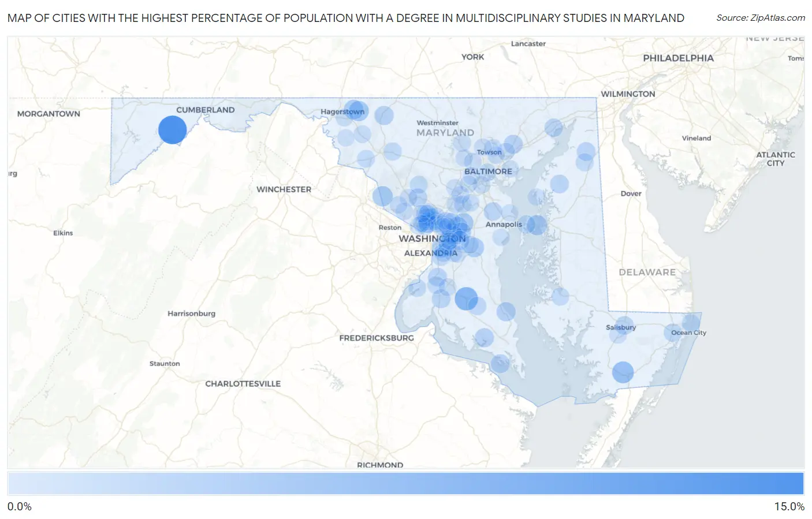Click the PHILADELPHIA label
This screenshot has height=519, width=812.
click(679, 58)
